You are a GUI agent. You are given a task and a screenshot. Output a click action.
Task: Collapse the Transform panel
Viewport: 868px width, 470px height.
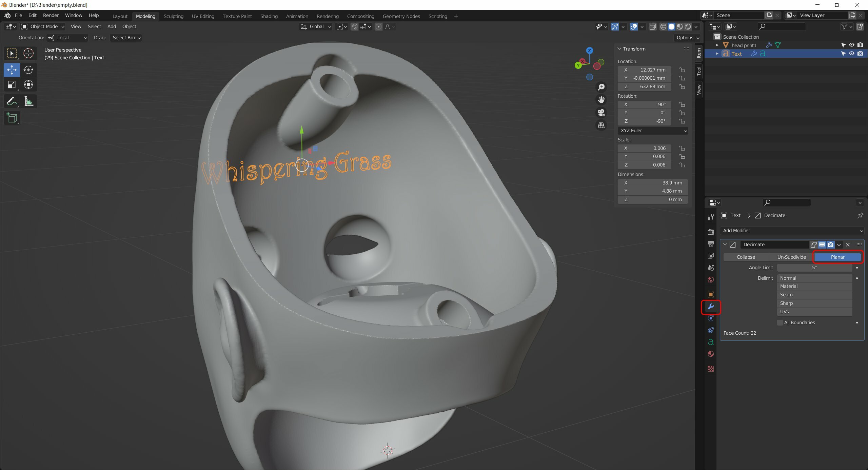(619, 49)
